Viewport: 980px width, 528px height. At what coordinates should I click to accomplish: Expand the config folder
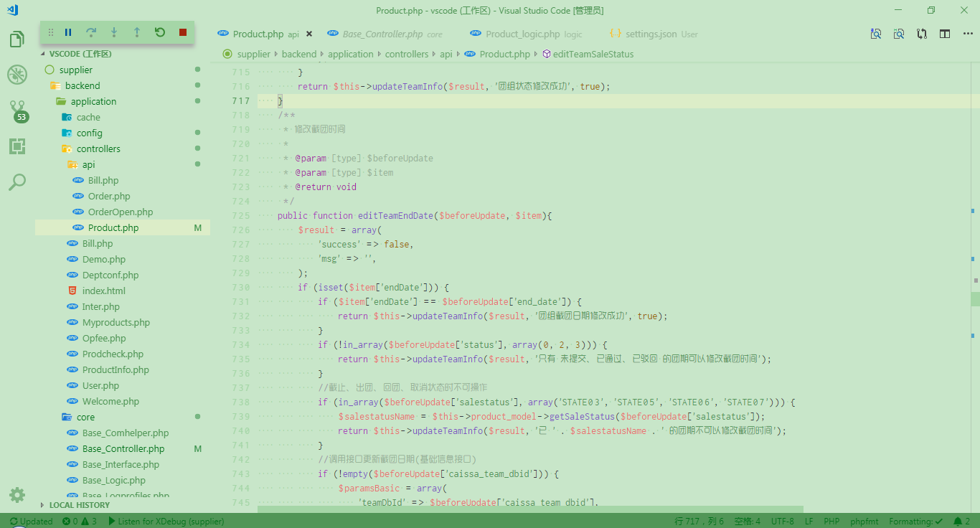tap(90, 133)
